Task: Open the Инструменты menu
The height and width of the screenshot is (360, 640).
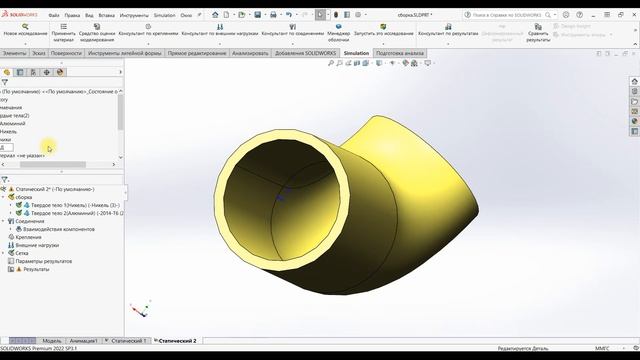Action: point(134,15)
